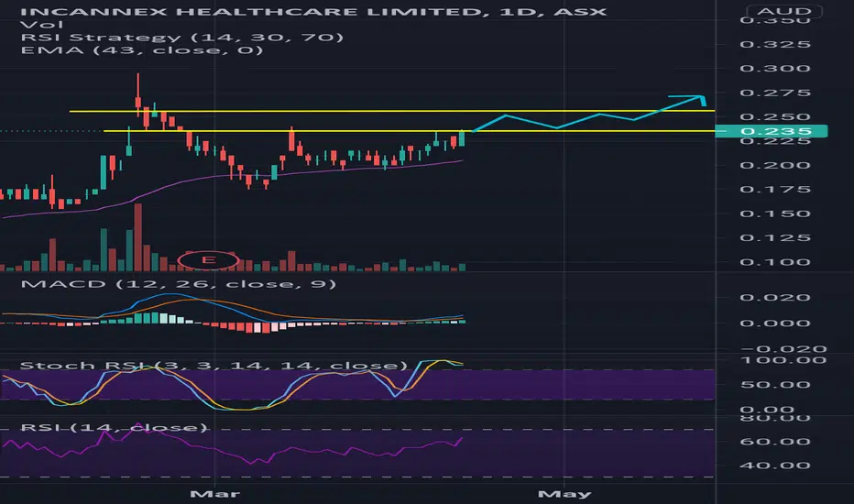This screenshot has width=854, height=504.
Task: Select the upper yellow horizontal resistance line
Action: 392,111
